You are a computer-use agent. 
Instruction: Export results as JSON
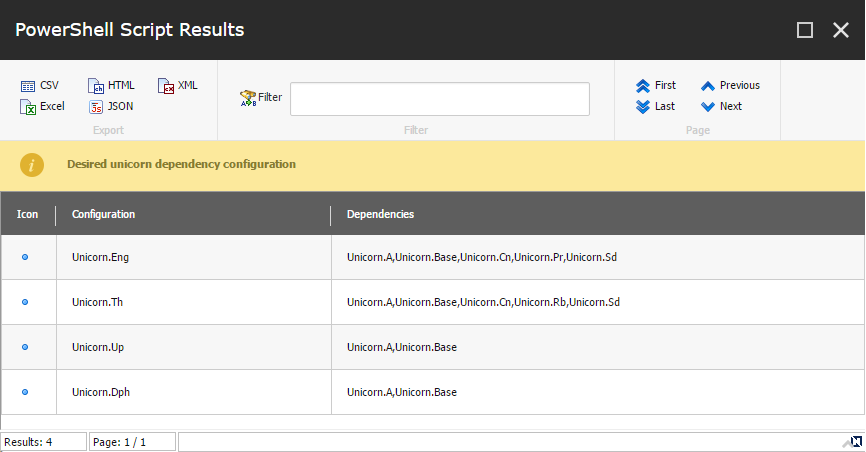111,106
